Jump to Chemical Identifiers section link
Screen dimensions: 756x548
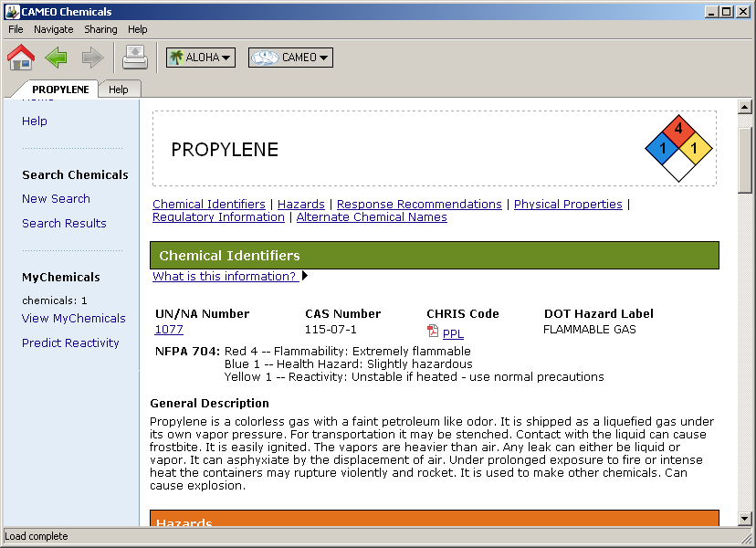pos(209,204)
